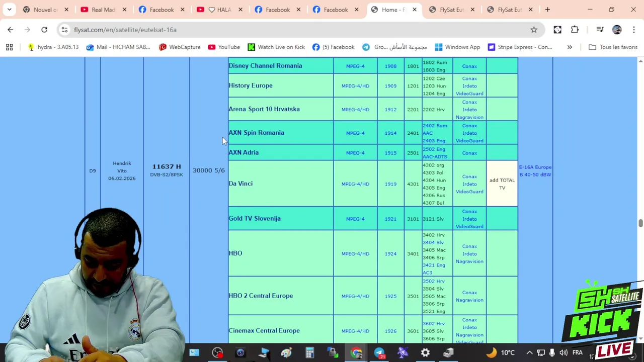Open the camera app taskbar icon

click(x=240, y=352)
